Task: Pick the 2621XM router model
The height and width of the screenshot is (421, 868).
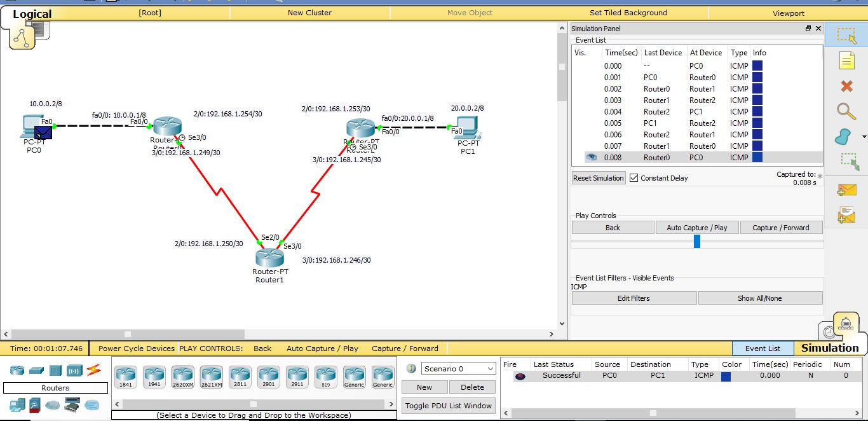Action: [x=211, y=377]
